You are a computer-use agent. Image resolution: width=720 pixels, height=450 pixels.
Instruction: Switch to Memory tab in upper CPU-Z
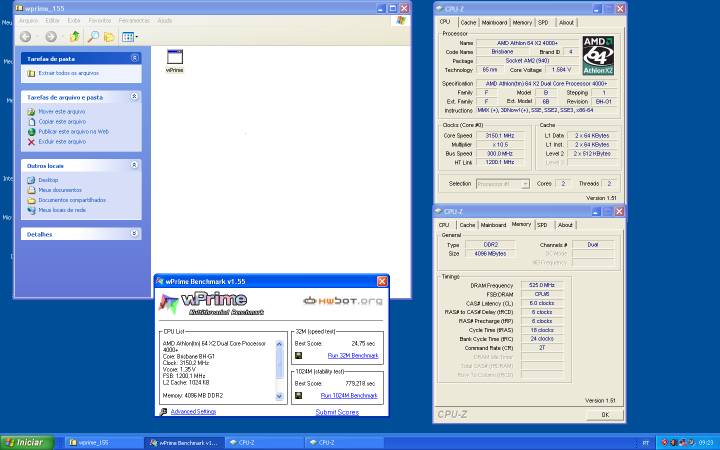point(522,22)
